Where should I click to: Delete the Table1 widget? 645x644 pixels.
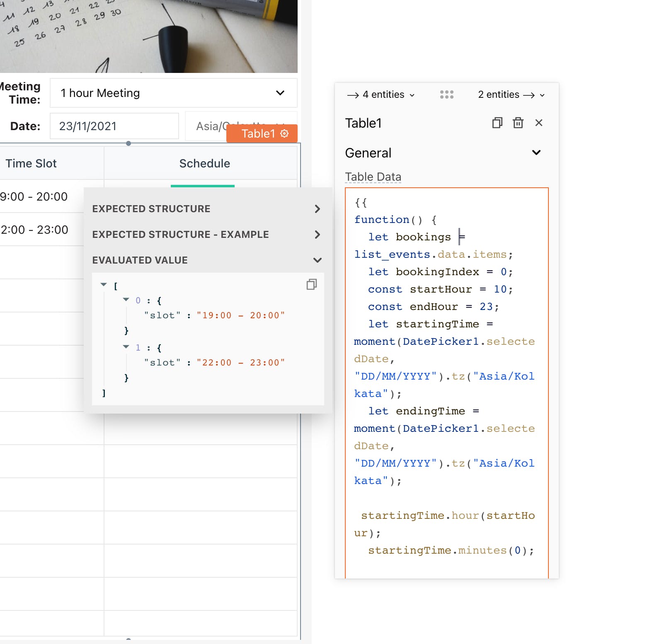pyautogui.click(x=518, y=123)
